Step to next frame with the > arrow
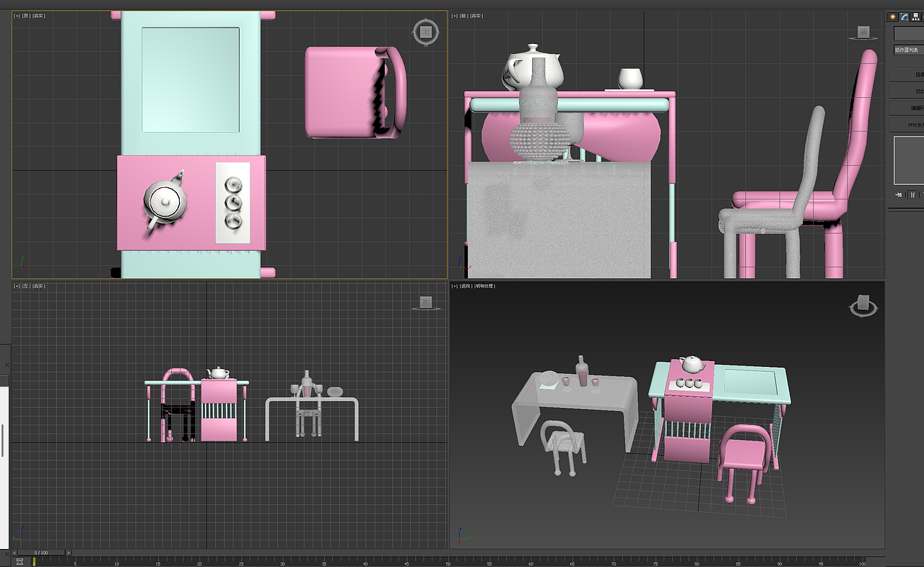Viewport: 924px width, 567px height. (69, 553)
